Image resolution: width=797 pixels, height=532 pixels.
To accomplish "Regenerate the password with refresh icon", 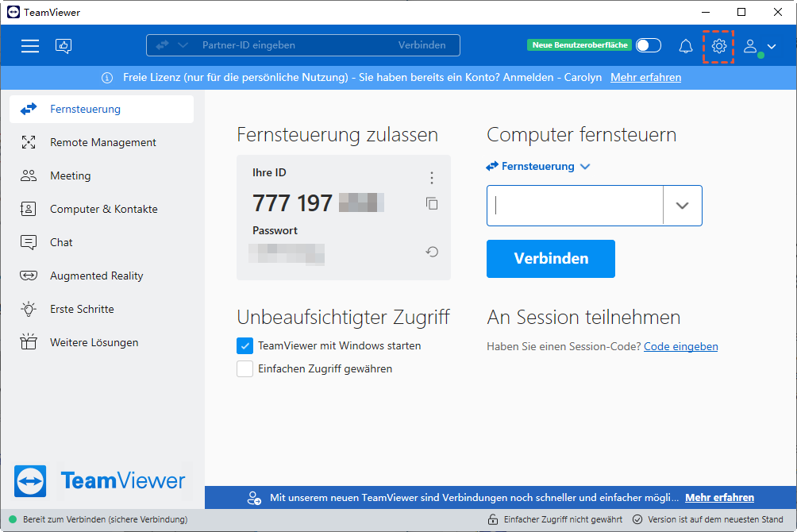I will click(432, 252).
